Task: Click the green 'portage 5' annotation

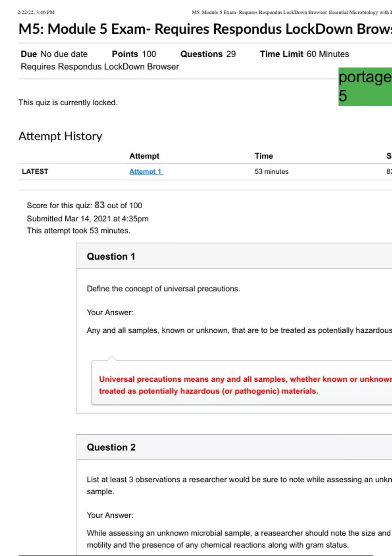Action: coord(365,87)
